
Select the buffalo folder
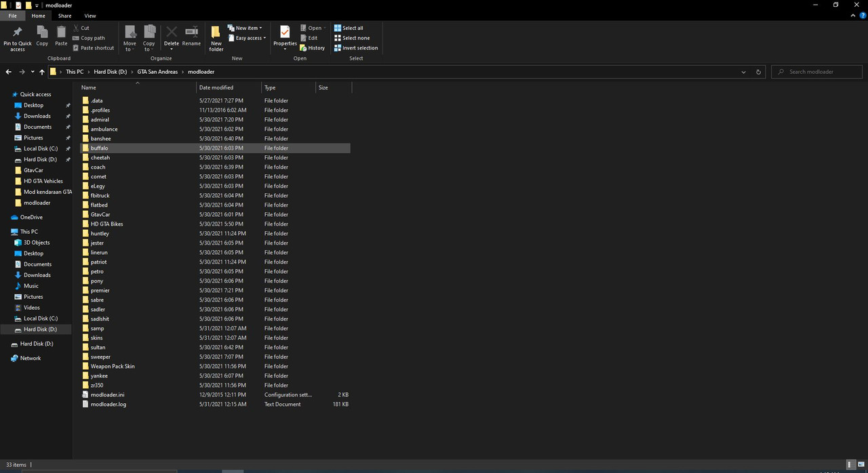tap(99, 148)
